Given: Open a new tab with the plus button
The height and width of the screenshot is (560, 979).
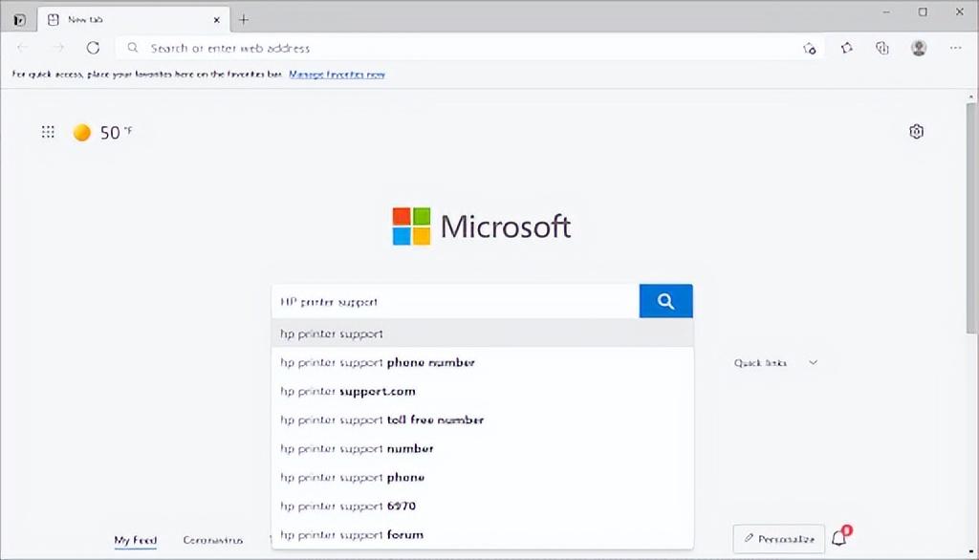Looking at the screenshot, I should coord(244,20).
